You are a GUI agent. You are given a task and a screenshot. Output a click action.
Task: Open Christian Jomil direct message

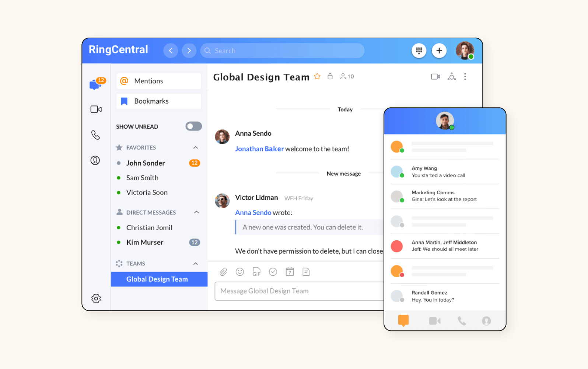point(159,227)
